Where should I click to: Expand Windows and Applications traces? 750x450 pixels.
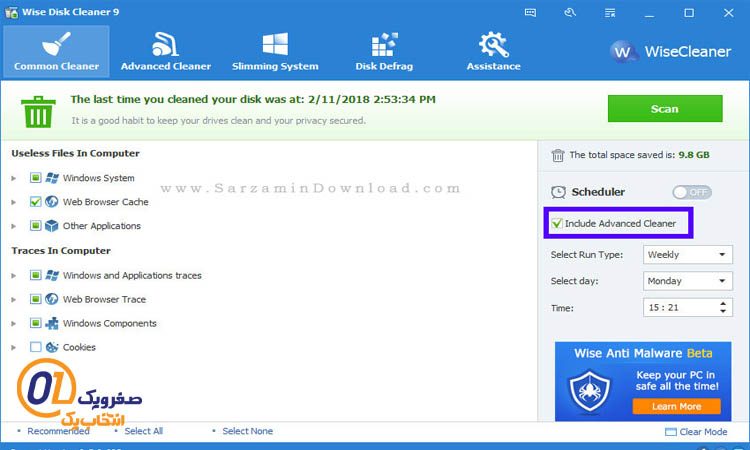point(14,275)
